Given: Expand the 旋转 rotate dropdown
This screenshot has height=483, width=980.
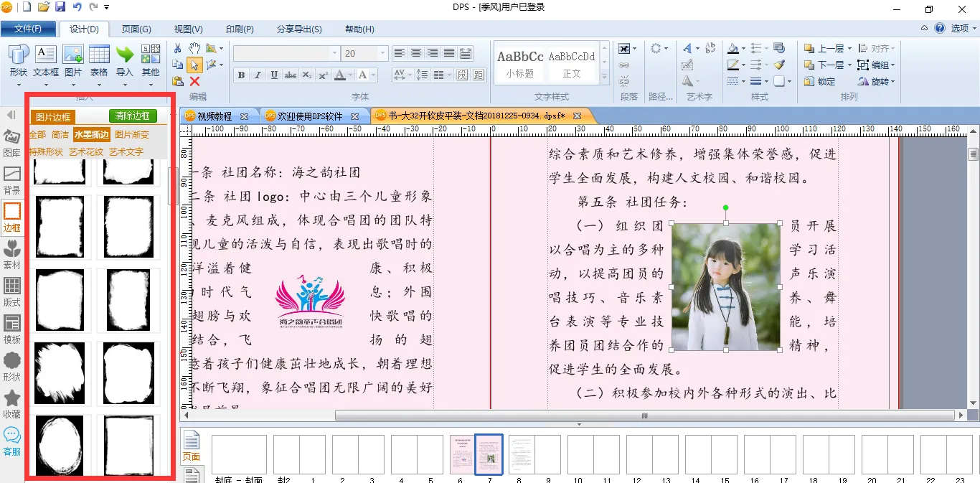Looking at the screenshot, I should (893, 82).
